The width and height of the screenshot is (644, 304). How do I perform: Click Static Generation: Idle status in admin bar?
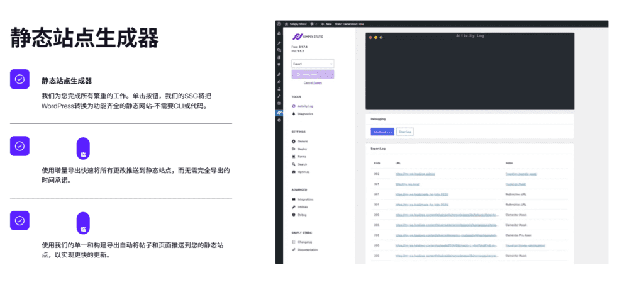pos(350,24)
